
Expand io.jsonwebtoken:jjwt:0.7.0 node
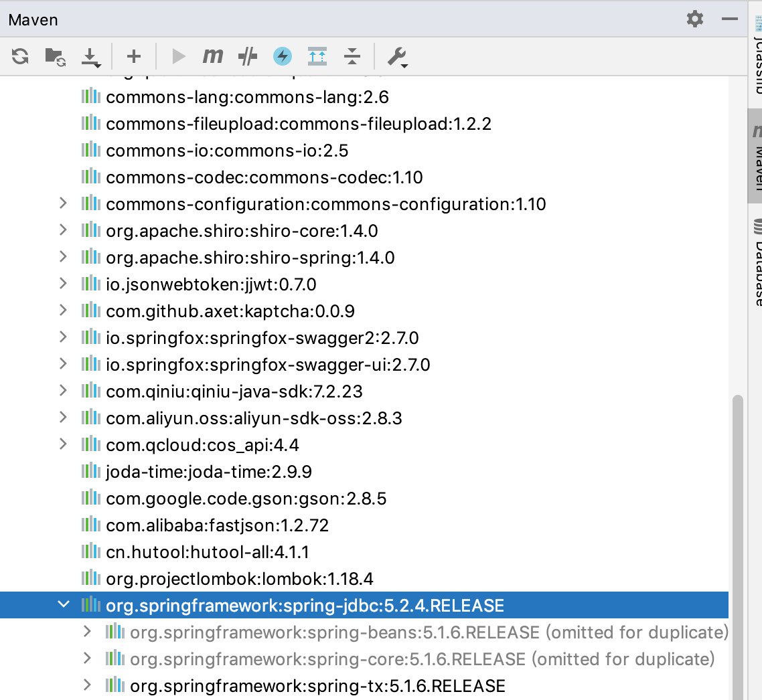[x=63, y=284]
